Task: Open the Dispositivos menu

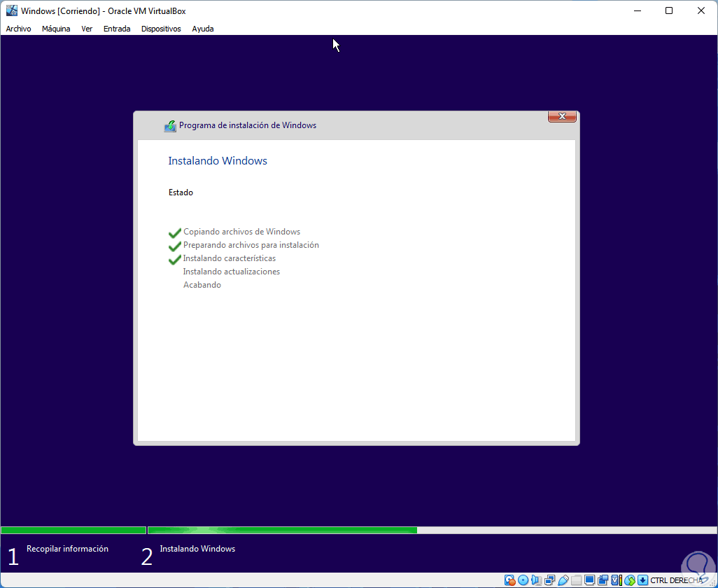Action: tap(161, 29)
